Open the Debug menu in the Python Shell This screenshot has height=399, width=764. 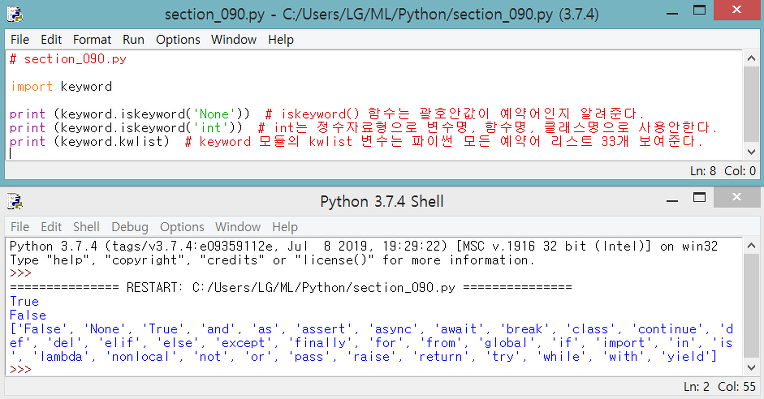[x=130, y=227]
